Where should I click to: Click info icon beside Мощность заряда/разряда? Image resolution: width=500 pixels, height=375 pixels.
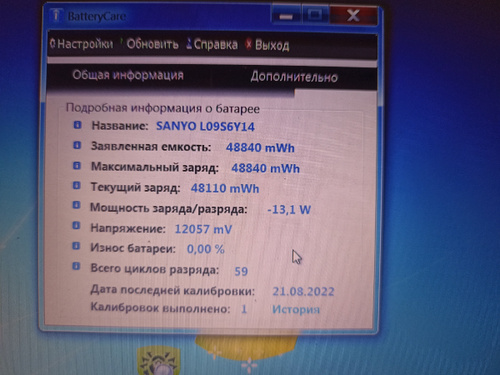click(76, 206)
